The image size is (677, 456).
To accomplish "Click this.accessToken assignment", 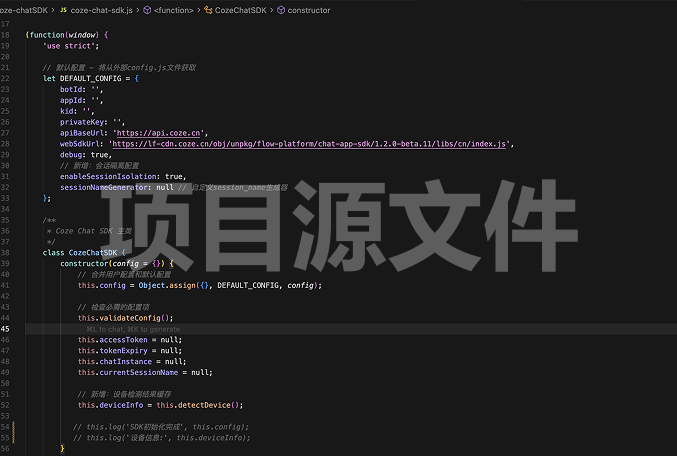I will pyautogui.click(x=130, y=340).
